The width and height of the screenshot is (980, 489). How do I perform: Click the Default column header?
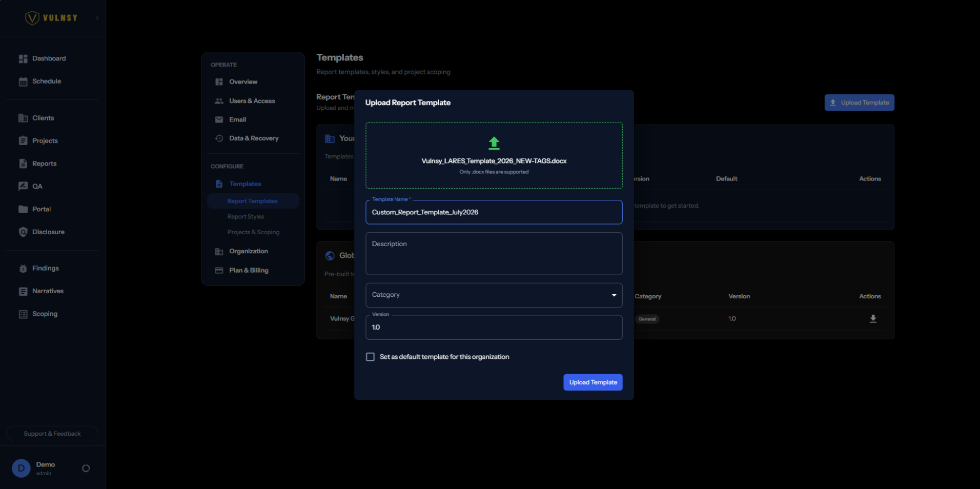726,179
